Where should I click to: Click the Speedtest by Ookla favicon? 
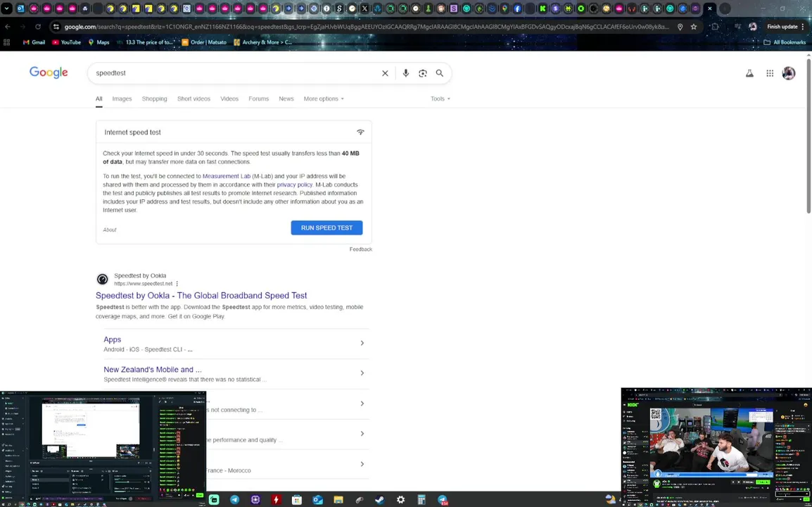103,280
